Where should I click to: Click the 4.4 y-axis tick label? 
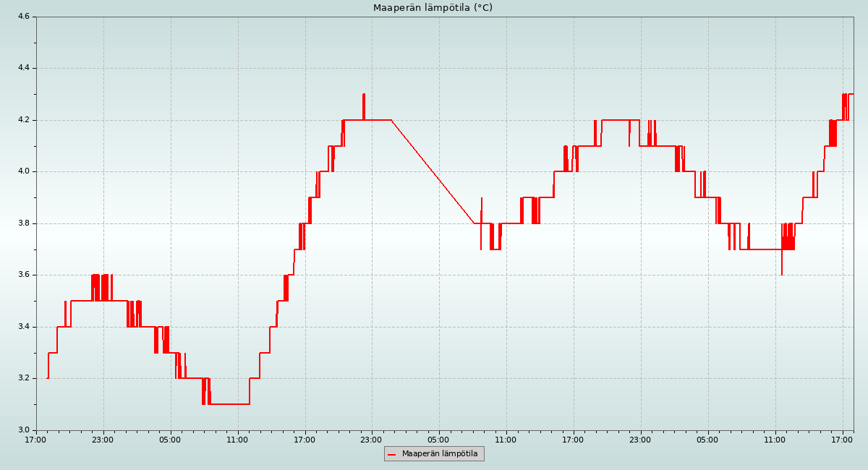coord(23,68)
